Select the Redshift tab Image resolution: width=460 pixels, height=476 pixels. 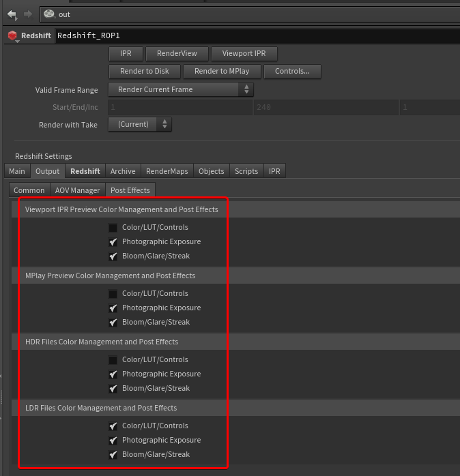click(x=85, y=171)
